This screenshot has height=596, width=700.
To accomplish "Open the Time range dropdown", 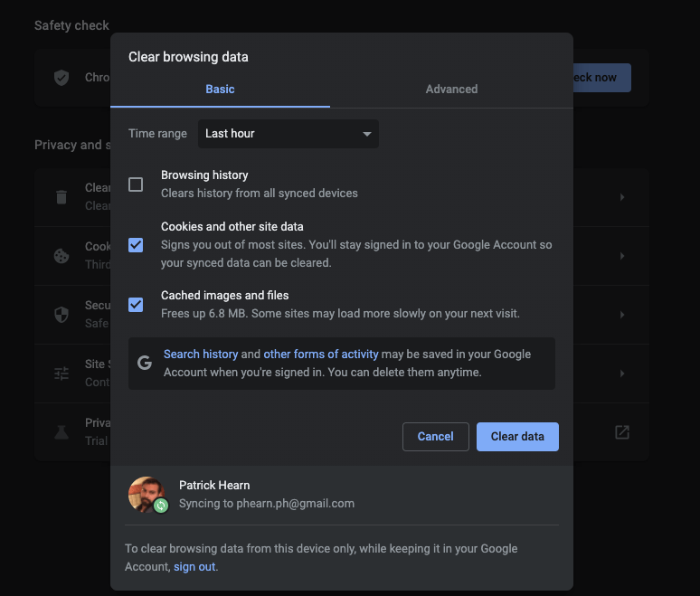I will coord(288,134).
